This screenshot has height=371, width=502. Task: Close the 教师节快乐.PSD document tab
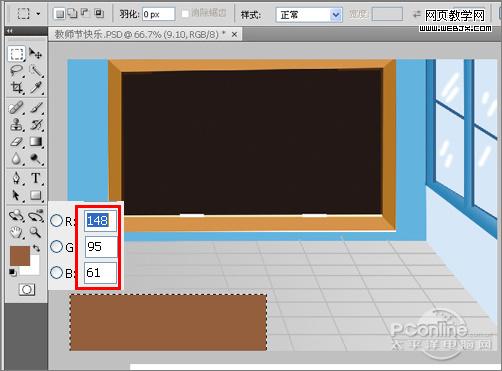234,34
